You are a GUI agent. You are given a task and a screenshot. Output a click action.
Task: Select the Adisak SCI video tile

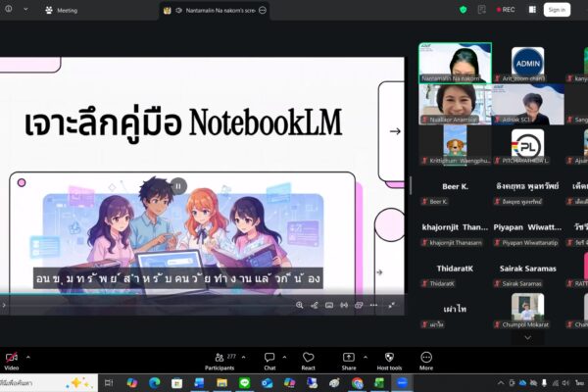click(x=527, y=104)
